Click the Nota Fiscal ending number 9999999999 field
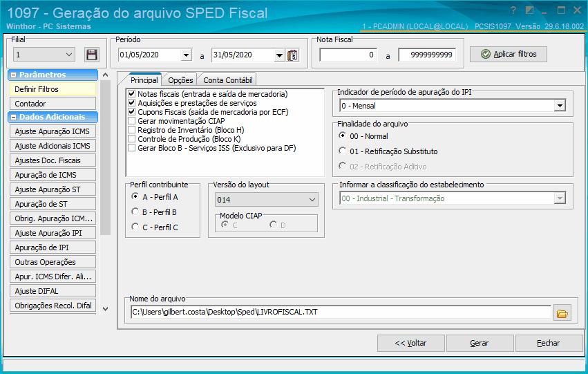Viewport: 588px width, 374px height. pyautogui.click(x=427, y=55)
